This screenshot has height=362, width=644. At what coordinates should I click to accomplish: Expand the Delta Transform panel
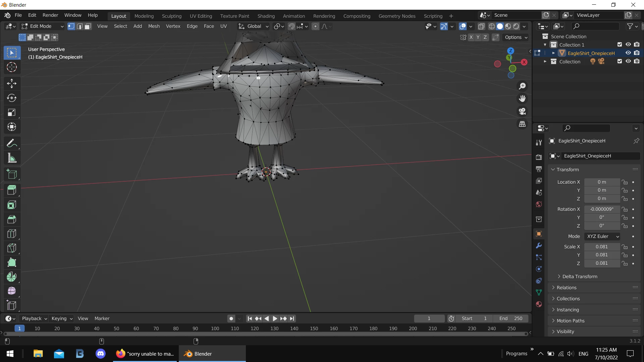click(580, 277)
